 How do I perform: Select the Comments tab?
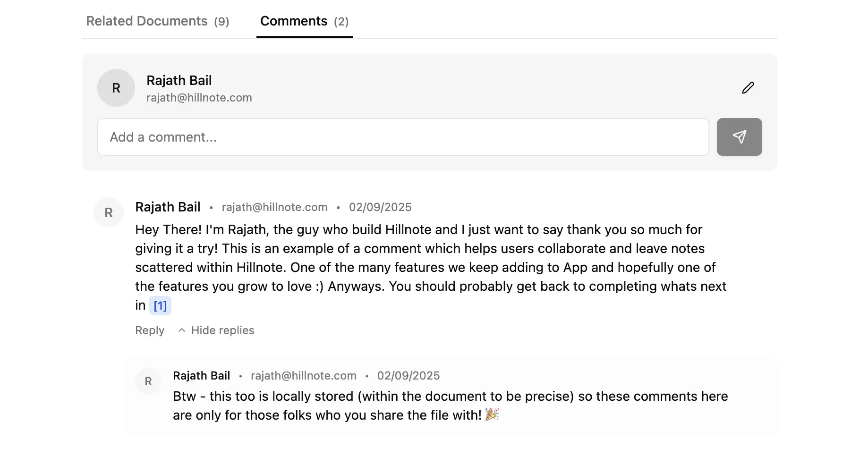coord(304,21)
